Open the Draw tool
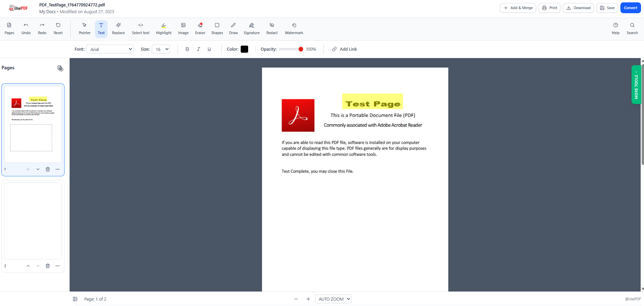This screenshot has width=644, height=306. coord(233,28)
